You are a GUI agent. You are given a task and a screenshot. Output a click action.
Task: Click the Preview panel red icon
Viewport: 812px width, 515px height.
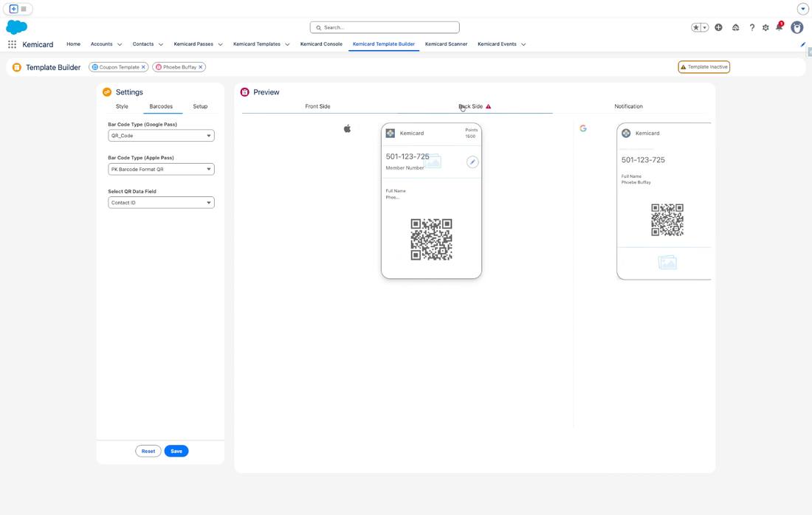click(245, 92)
